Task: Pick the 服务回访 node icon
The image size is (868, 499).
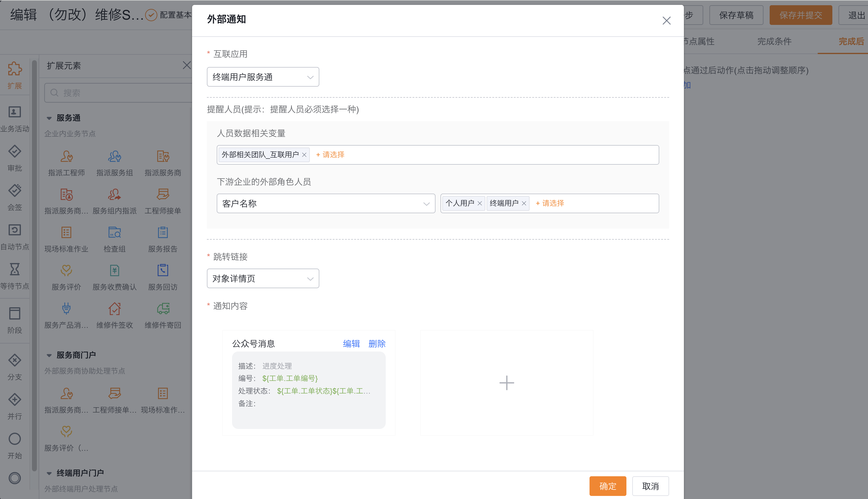Action: point(163,270)
